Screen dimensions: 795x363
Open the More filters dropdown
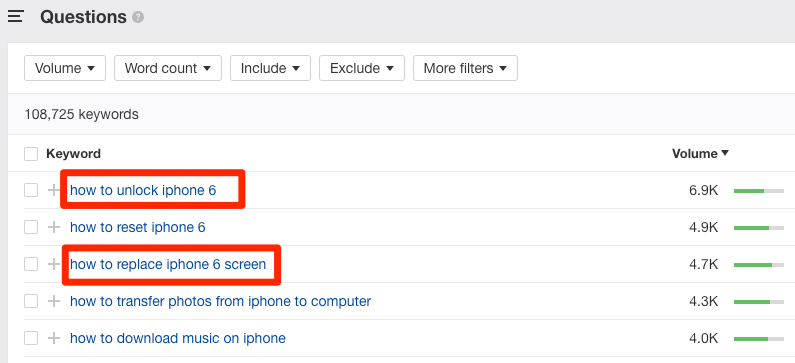465,68
